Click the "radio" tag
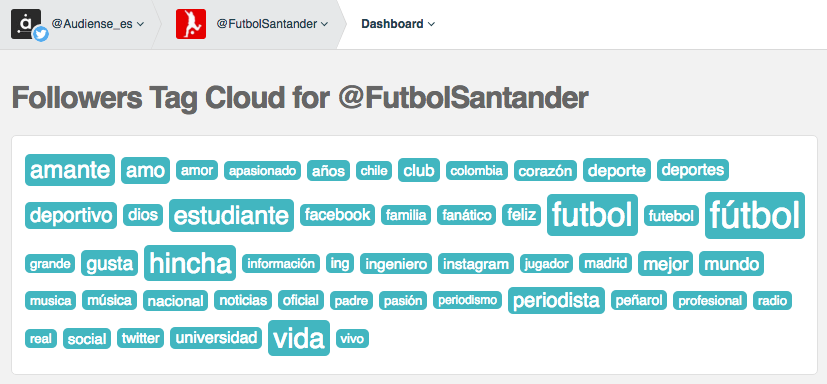The height and width of the screenshot is (384, 827). pyautogui.click(x=772, y=301)
